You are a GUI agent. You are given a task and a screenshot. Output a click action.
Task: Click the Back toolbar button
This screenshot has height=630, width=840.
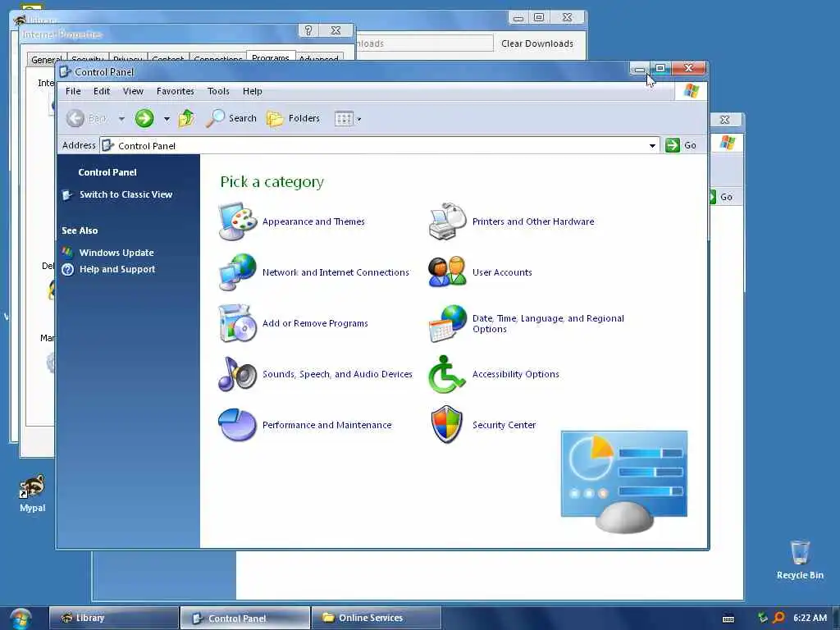pyautogui.click(x=87, y=118)
